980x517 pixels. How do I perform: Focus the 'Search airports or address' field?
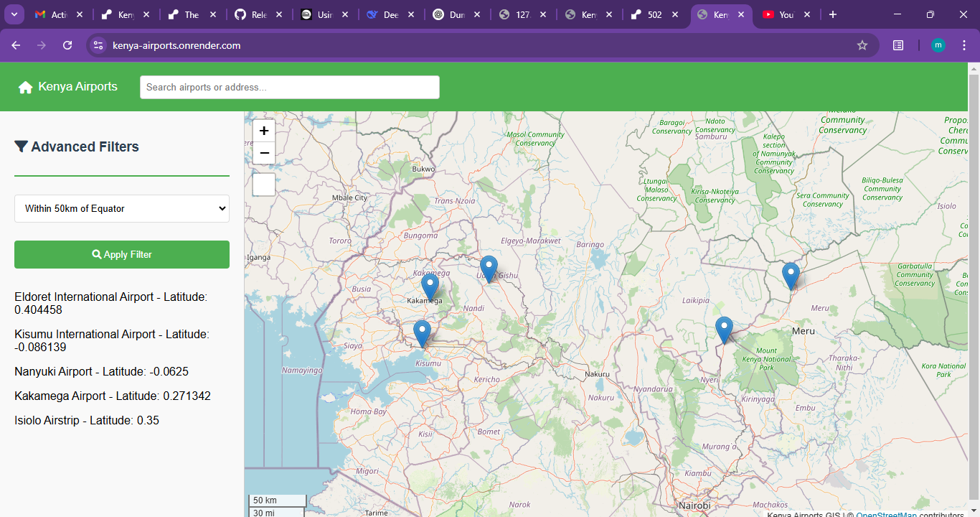290,87
